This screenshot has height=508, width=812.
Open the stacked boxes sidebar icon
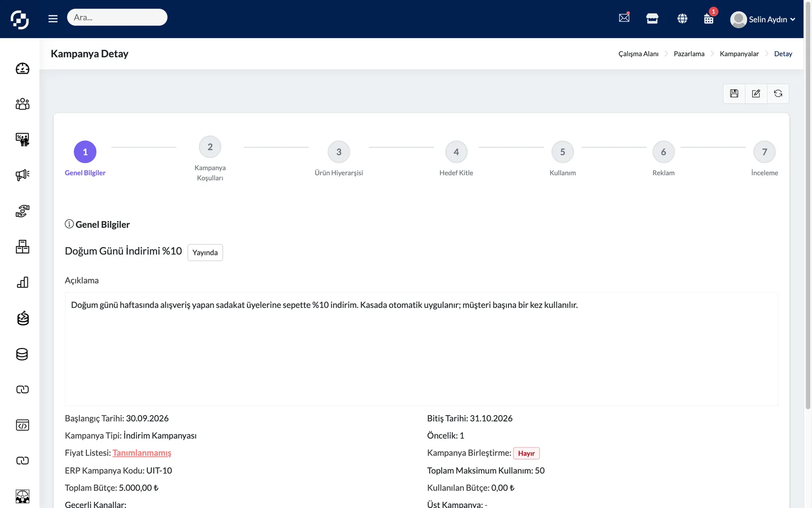coord(22,247)
